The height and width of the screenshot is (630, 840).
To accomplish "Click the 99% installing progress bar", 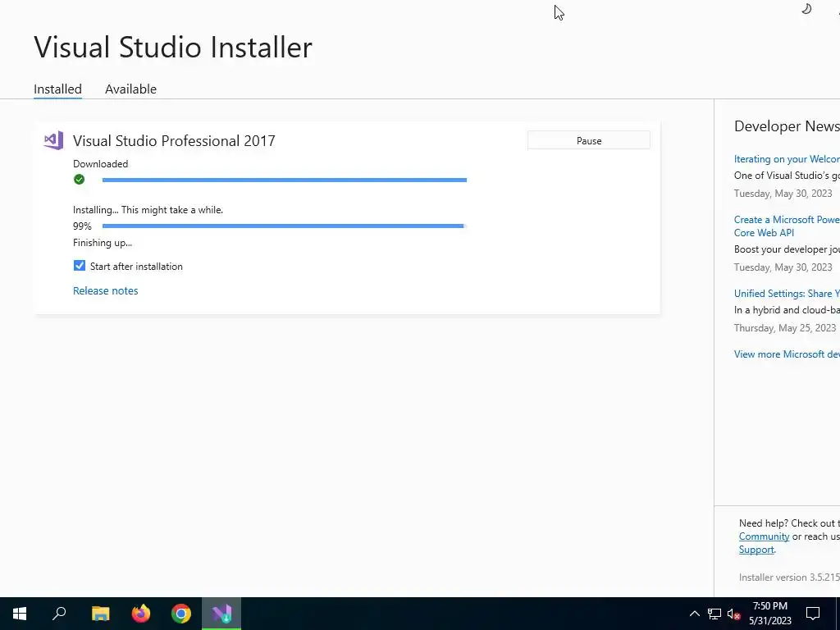I will 285,226.
